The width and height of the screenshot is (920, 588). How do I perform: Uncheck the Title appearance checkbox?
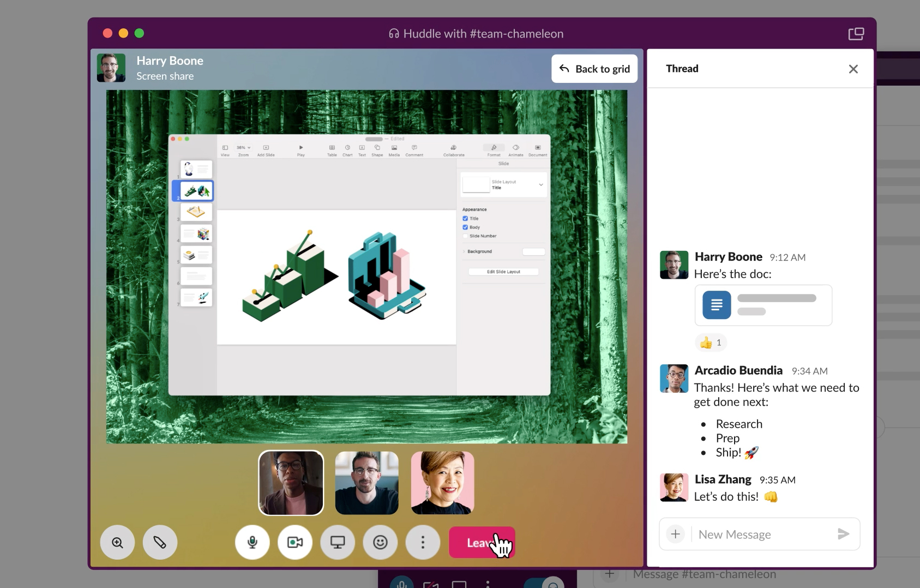click(x=466, y=218)
